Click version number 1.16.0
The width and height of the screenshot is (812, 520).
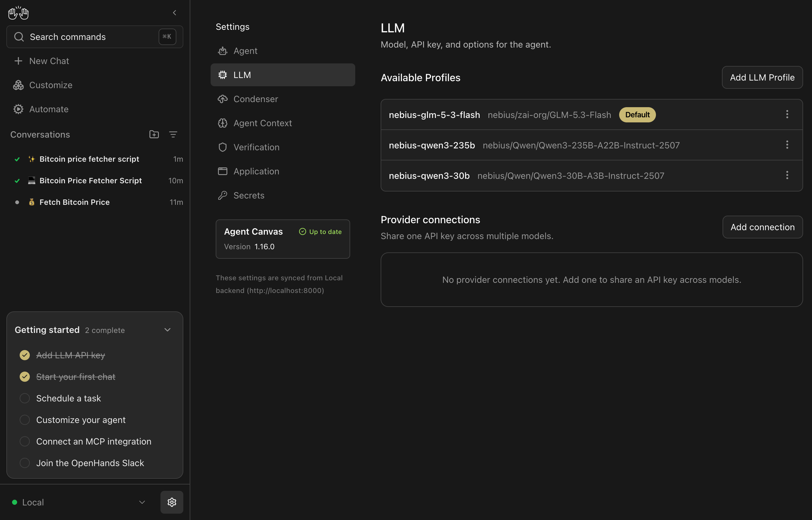265,247
